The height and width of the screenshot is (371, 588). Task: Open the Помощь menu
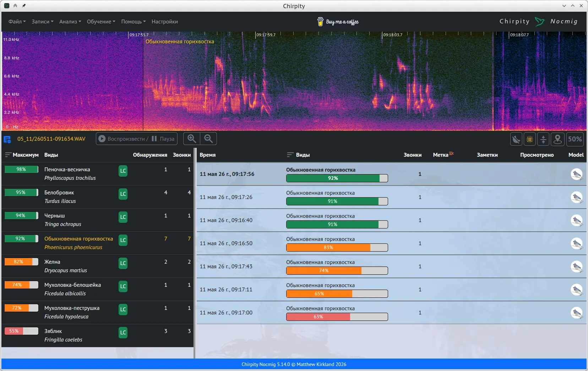click(134, 22)
